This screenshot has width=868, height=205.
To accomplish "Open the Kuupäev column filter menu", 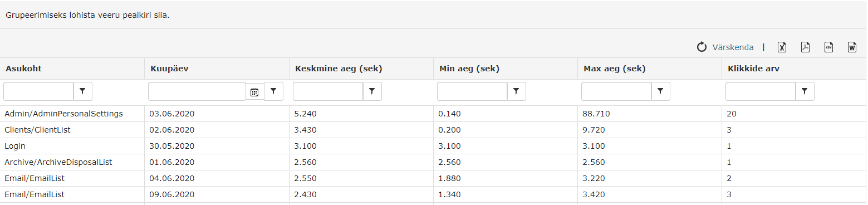I will click(x=273, y=91).
